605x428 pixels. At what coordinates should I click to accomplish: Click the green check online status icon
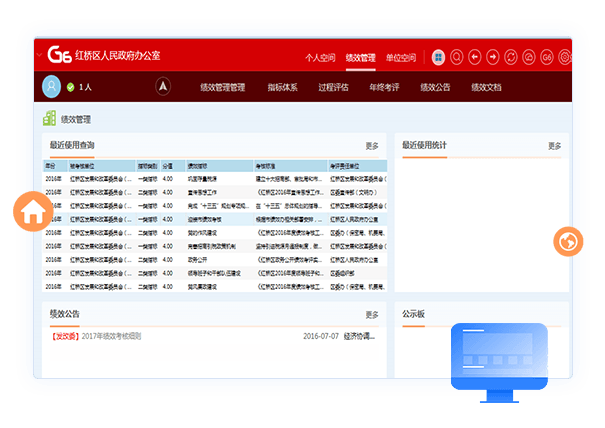point(70,87)
